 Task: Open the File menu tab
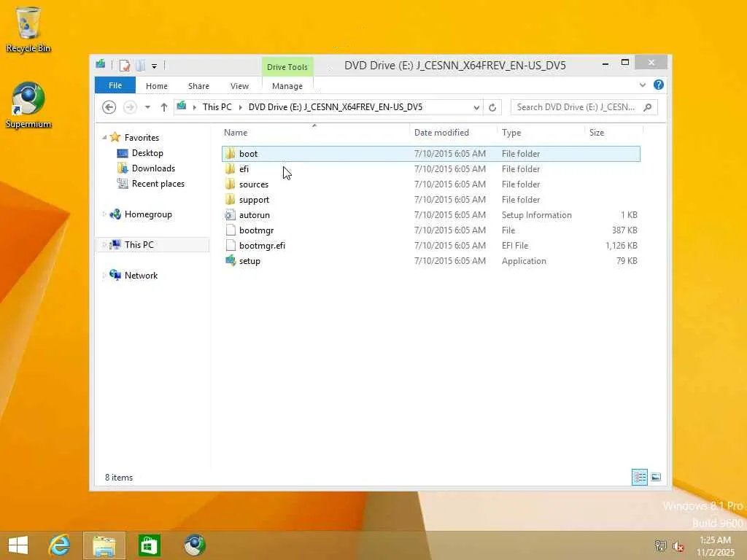(115, 85)
